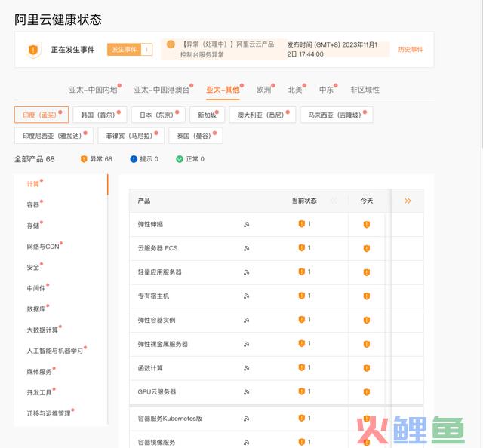The height and width of the screenshot is (448, 483).
Task: Select the 数据库 category in the sidebar
Action: [x=38, y=308]
